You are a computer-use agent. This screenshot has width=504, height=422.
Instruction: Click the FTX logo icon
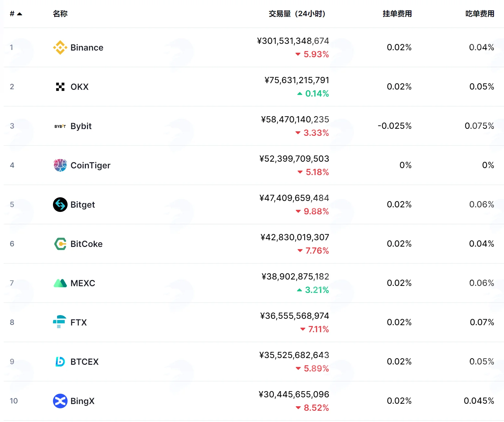[x=60, y=322]
